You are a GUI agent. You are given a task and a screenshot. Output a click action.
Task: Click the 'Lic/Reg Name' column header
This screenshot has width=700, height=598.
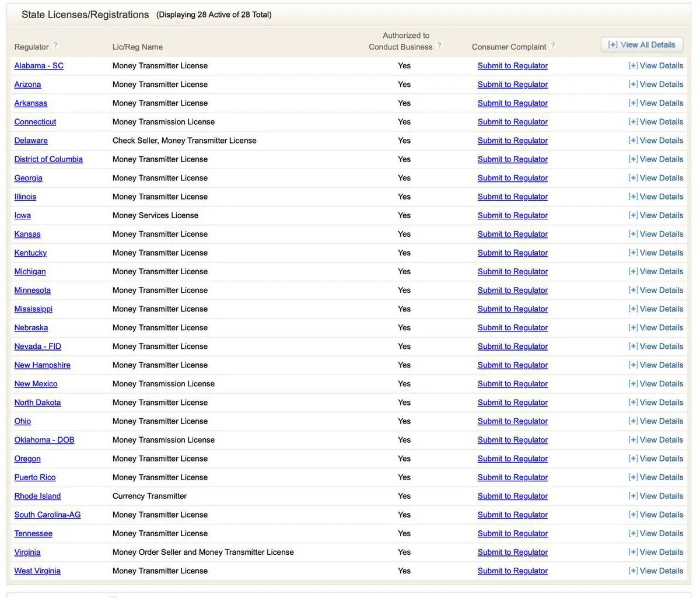[x=138, y=47]
